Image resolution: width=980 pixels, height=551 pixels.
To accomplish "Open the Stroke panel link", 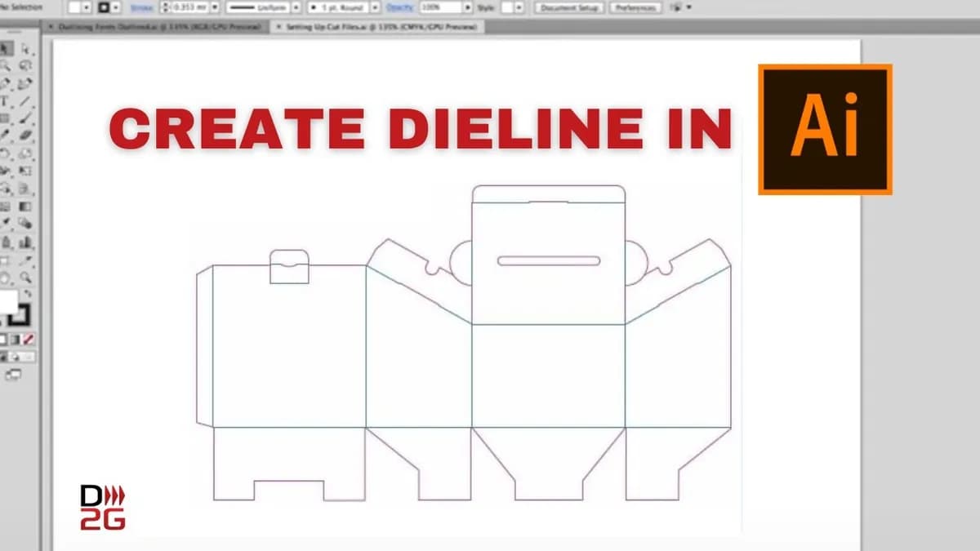I will (x=140, y=7).
